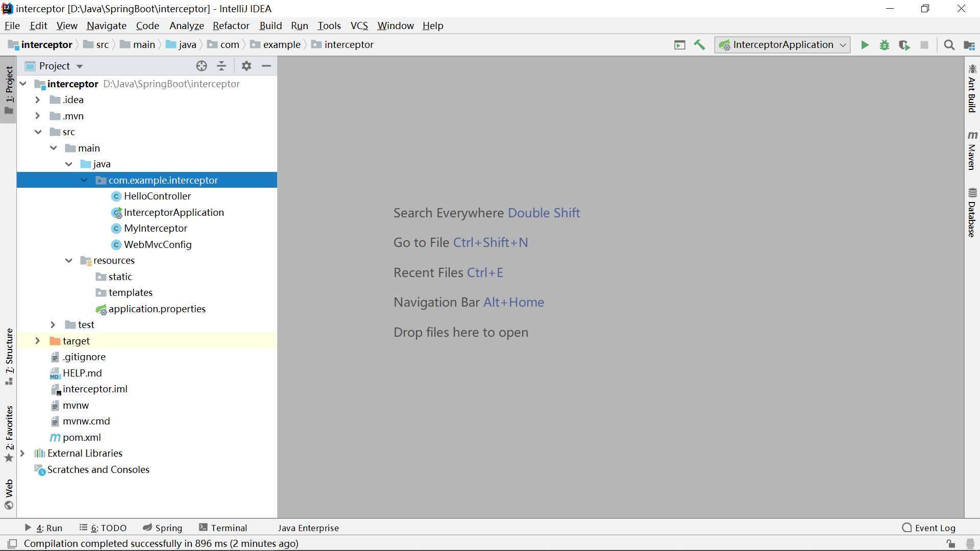The image size is (980, 551).
Task: Open the Event Log
Action: [x=929, y=528]
